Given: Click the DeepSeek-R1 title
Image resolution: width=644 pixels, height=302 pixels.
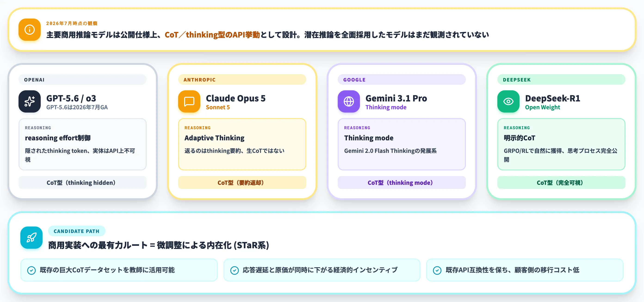Looking at the screenshot, I should coord(552,98).
